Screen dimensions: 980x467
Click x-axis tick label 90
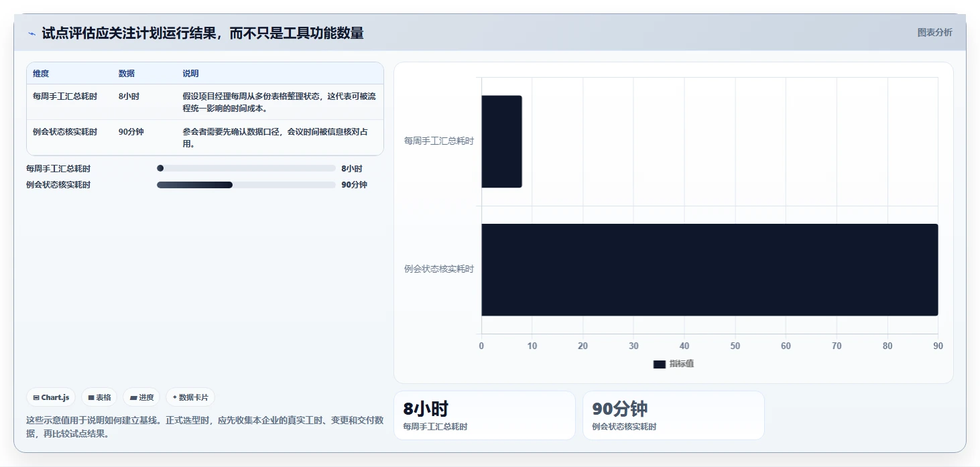pos(938,346)
